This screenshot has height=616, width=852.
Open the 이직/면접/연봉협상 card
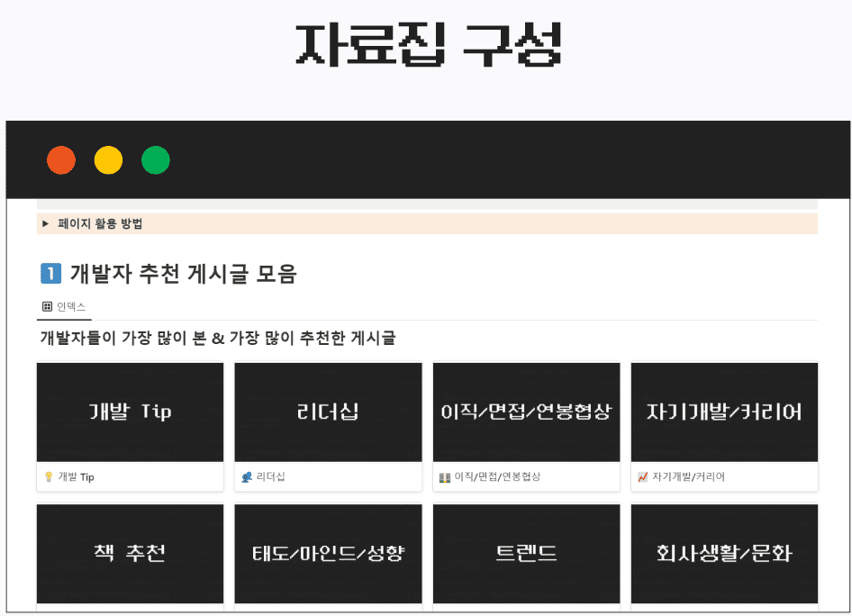pyautogui.click(x=526, y=412)
